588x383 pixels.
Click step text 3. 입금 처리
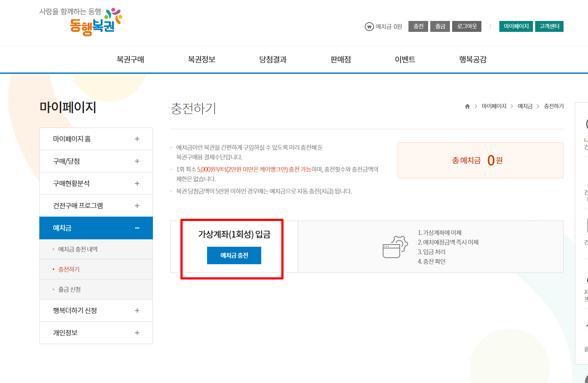[x=432, y=252]
